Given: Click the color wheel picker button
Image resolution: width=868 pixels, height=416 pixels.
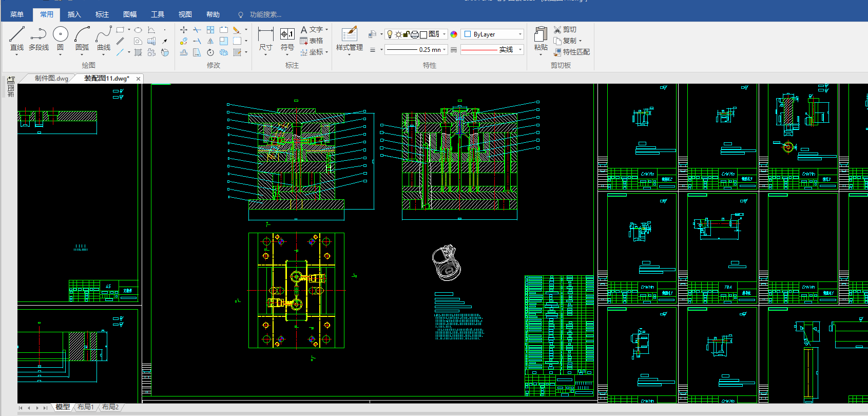Looking at the screenshot, I should 454,34.
